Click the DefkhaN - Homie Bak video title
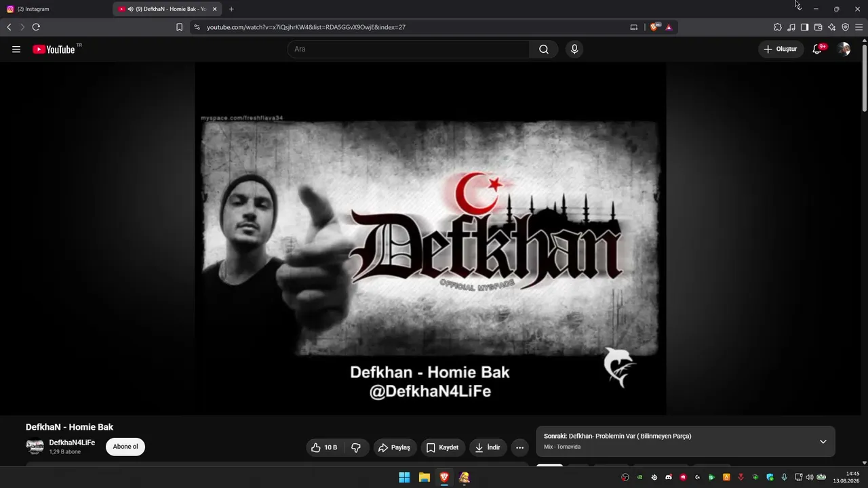 click(x=69, y=427)
